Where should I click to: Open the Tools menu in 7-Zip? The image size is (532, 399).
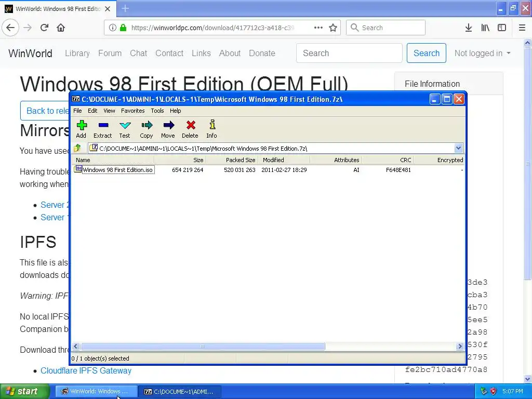click(x=157, y=111)
